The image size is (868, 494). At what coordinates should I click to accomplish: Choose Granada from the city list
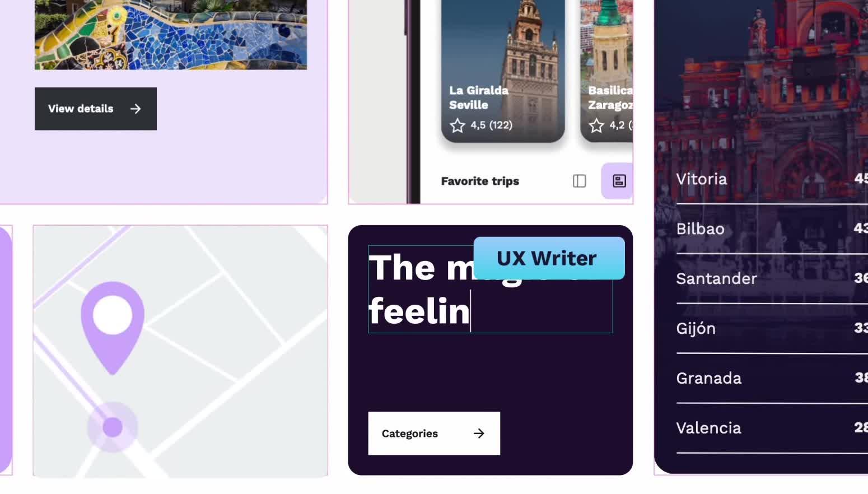772,379
